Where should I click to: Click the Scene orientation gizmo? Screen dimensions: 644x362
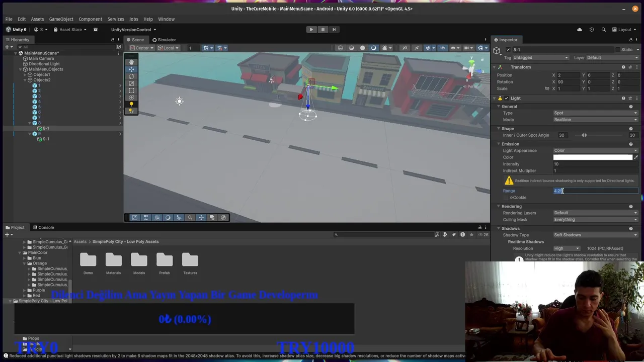click(x=471, y=69)
